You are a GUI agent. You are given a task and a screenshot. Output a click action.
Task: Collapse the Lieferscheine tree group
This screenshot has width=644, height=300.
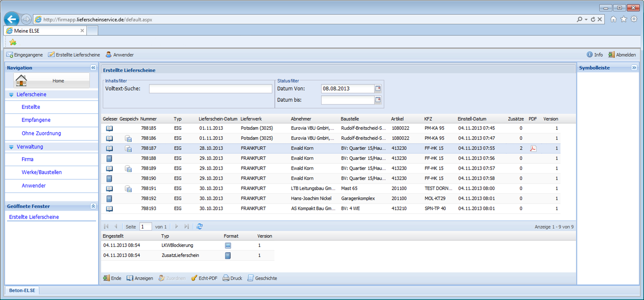(x=11, y=95)
